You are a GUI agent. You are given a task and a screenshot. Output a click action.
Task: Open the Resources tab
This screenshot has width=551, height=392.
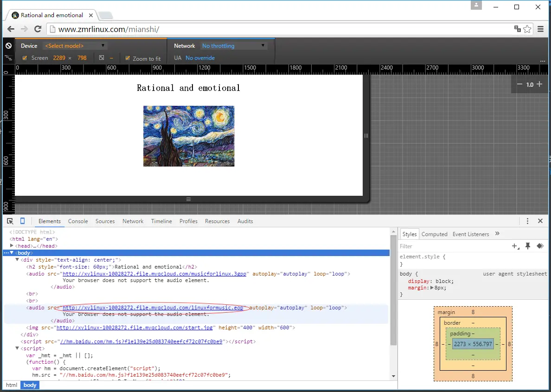click(x=217, y=221)
